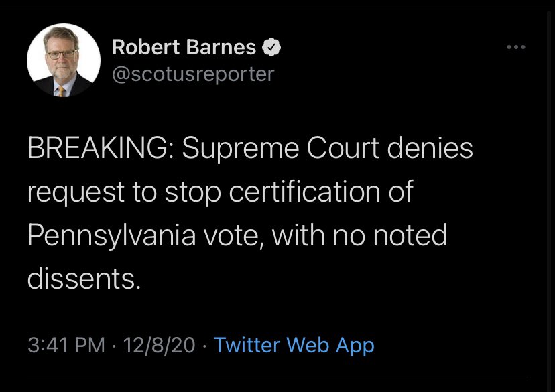
Task: Click the word denies in the tweet
Action: 430,148
